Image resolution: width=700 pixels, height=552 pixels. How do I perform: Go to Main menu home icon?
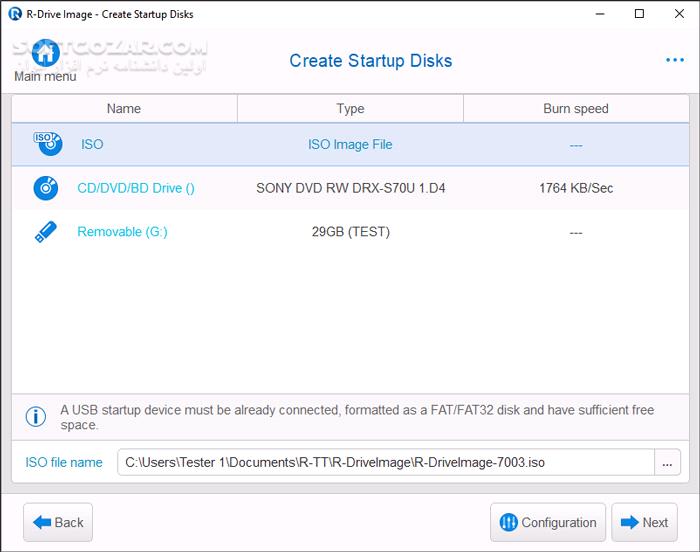click(46, 53)
